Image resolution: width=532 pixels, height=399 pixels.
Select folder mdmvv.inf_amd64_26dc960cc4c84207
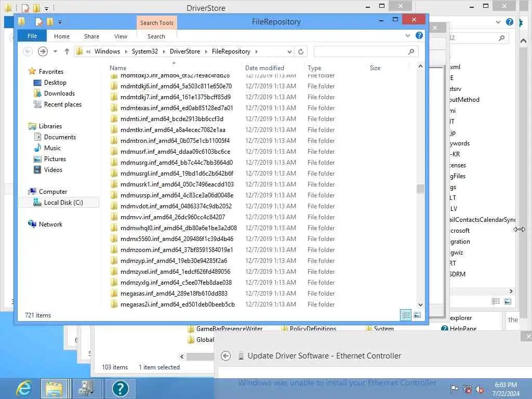point(172,217)
